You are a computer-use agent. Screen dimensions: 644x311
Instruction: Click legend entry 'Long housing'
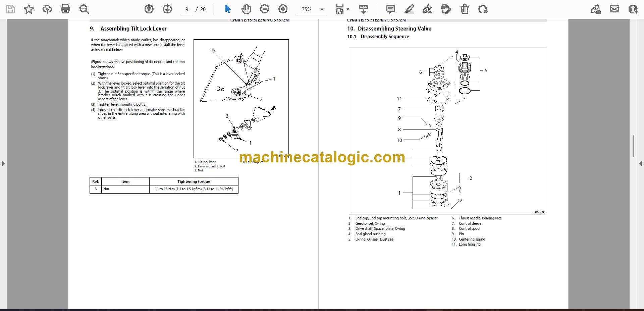tap(470, 244)
